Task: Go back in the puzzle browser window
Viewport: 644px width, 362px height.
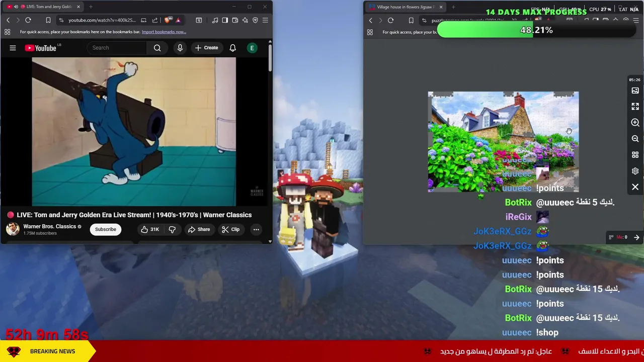Action: [x=371, y=21]
